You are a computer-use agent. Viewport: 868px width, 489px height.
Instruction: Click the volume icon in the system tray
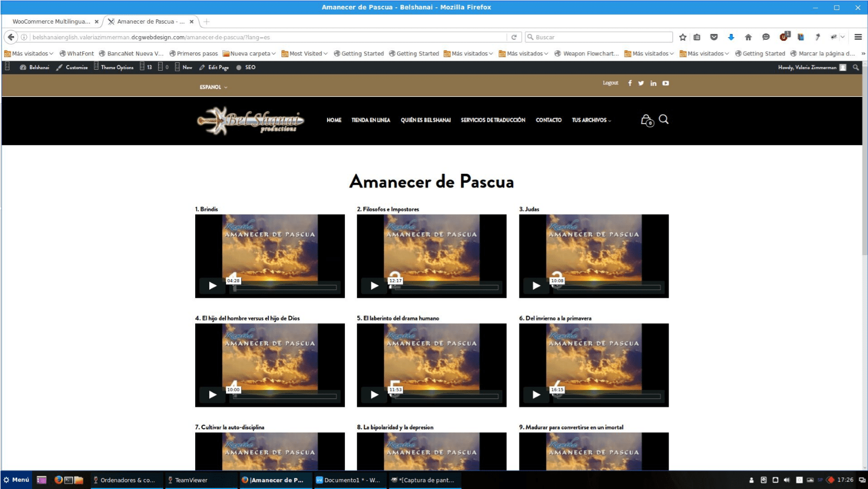click(x=786, y=480)
